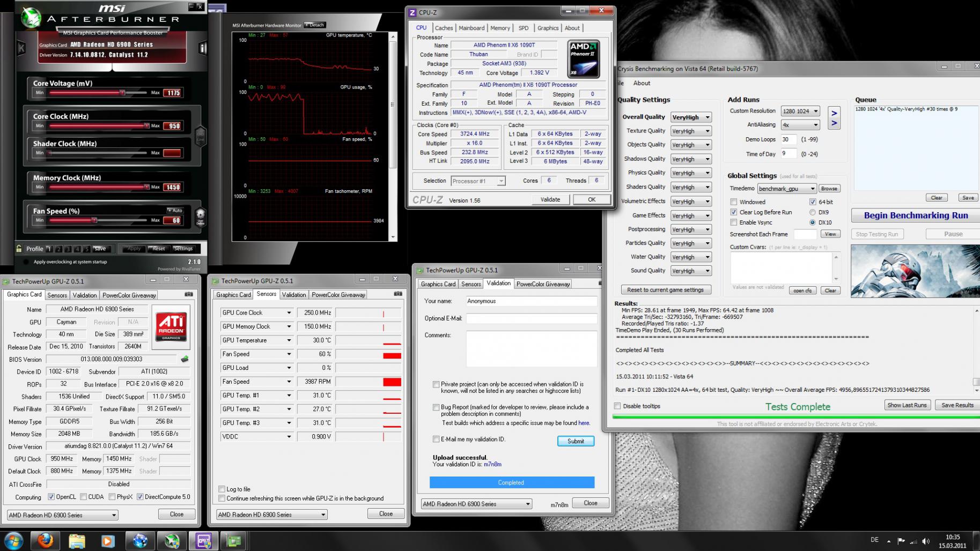This screenshot has height=551, width=980.
Task: Open PowerColor Giveaway tab in Validation window
Action: pos(543,284)
